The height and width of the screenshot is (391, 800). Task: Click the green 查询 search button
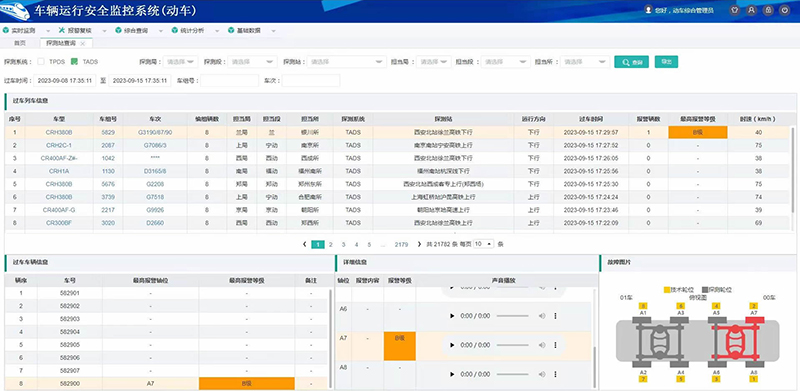coord(631,62)
